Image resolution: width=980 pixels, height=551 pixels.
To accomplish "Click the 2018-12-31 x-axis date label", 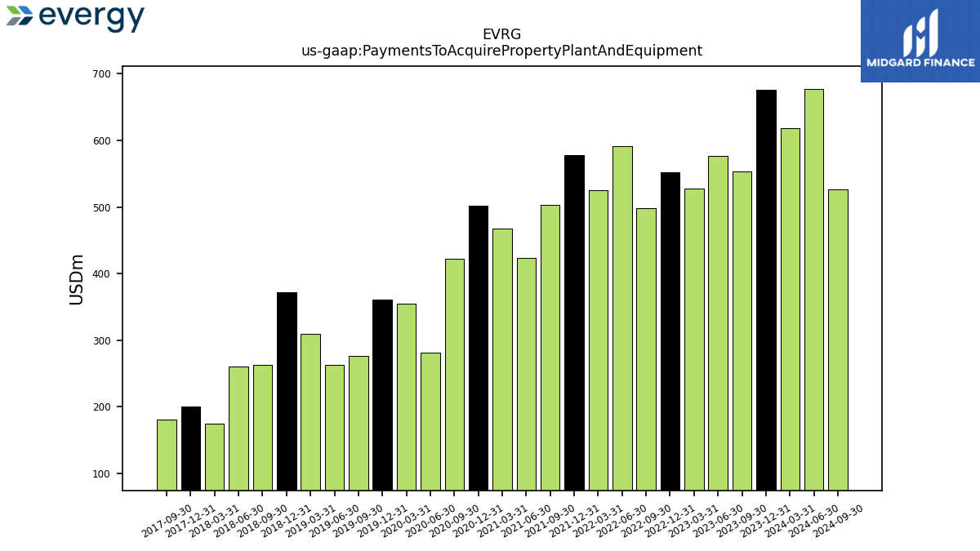I will click(x=286, y=521).
